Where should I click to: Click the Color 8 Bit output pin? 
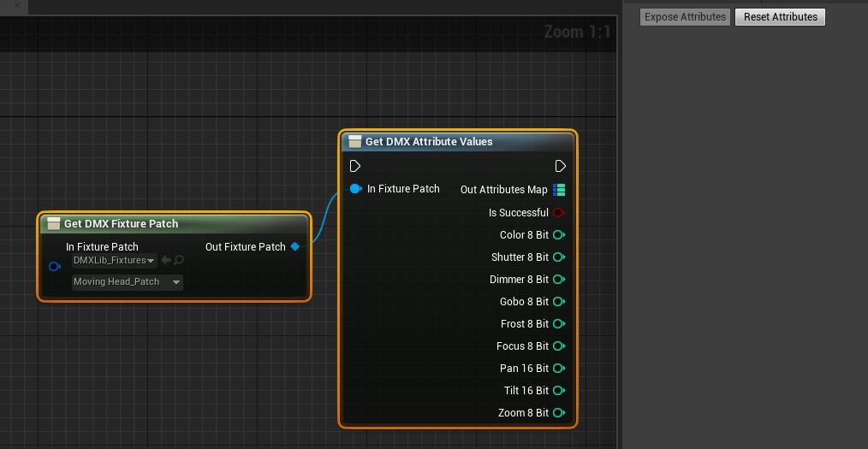558,235
